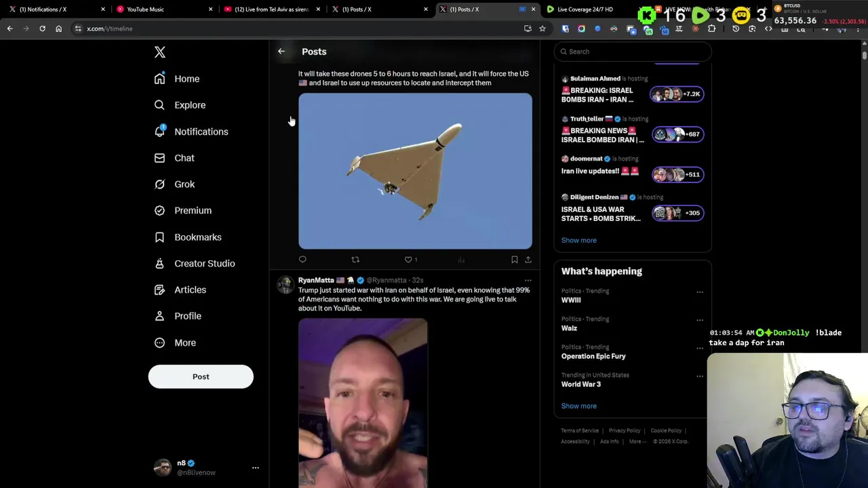Reply to the drone post
This screenshot has height=488, width=868.
pos(302,260)
